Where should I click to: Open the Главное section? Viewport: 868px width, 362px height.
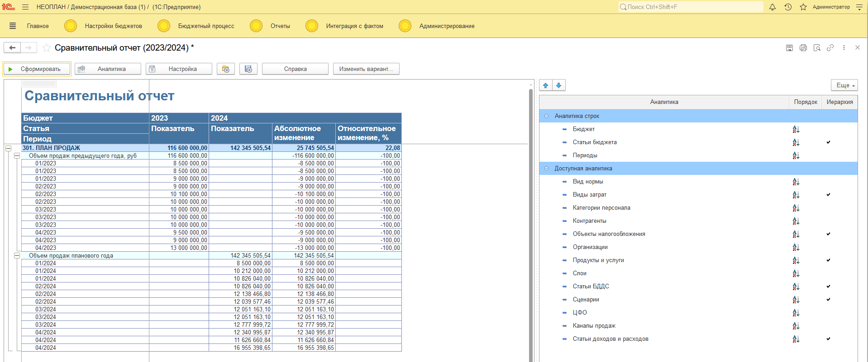click(38, 26)
